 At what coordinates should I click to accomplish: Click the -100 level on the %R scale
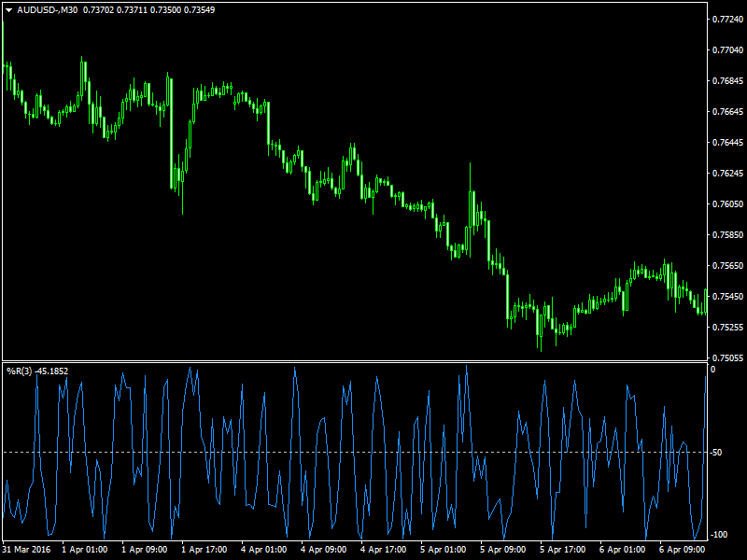tap(718, 535)
